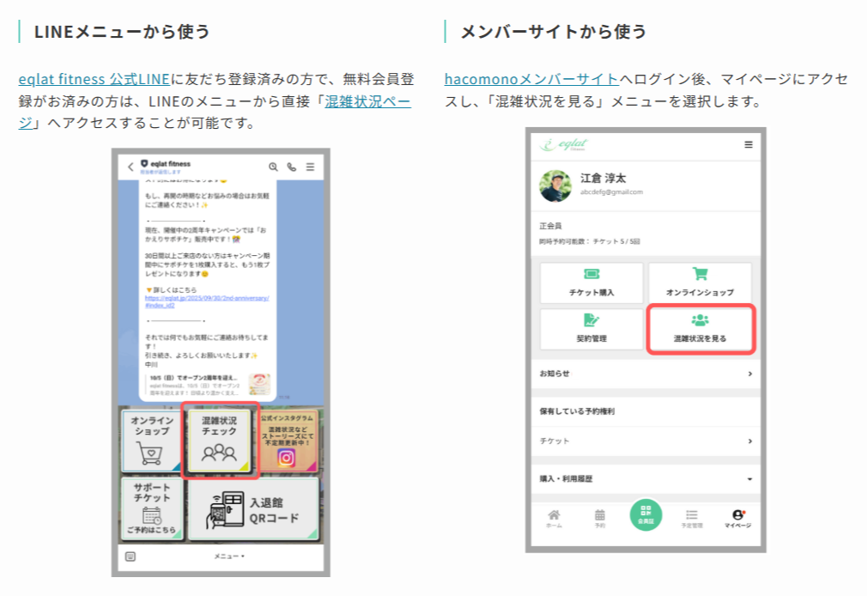Click the チケット購入 button
Image resolution: width=868 pixels, height=596 pixels.
coord(592,283)
